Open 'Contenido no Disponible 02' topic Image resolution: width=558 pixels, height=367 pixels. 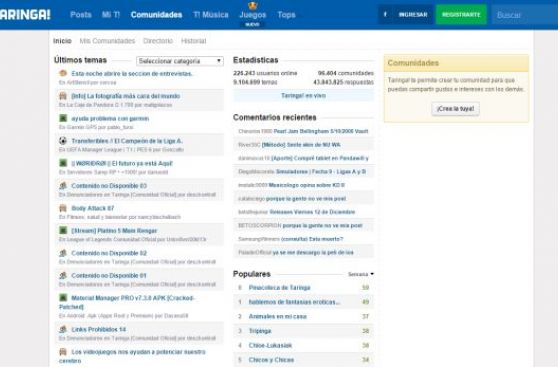[x=109, y=253]
